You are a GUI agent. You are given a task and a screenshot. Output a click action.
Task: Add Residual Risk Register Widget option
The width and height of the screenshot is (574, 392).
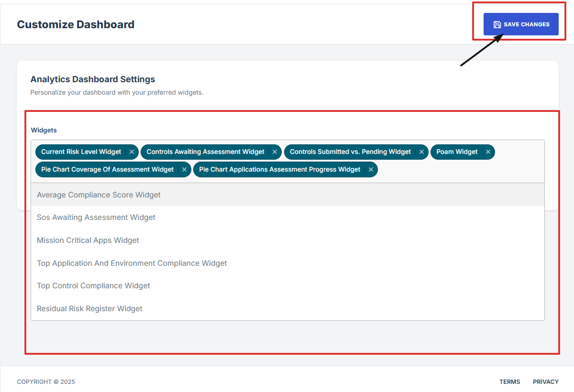point(89,309)
